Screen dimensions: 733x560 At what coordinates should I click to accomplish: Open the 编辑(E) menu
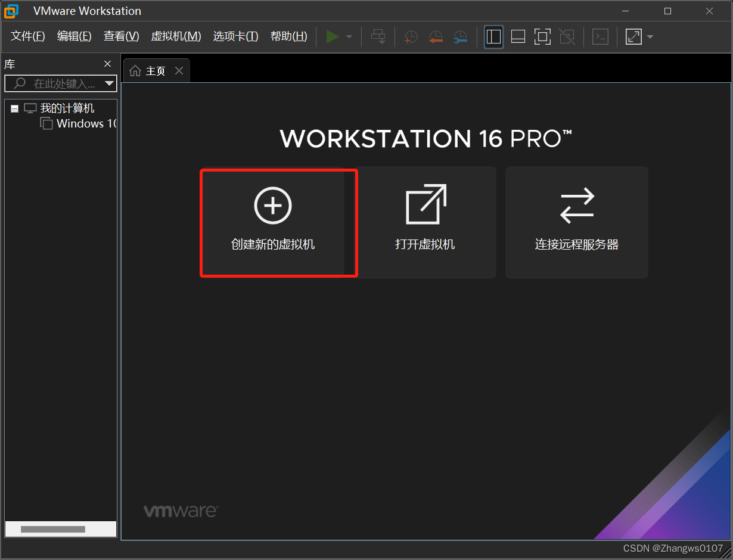(x=74, y=36)
